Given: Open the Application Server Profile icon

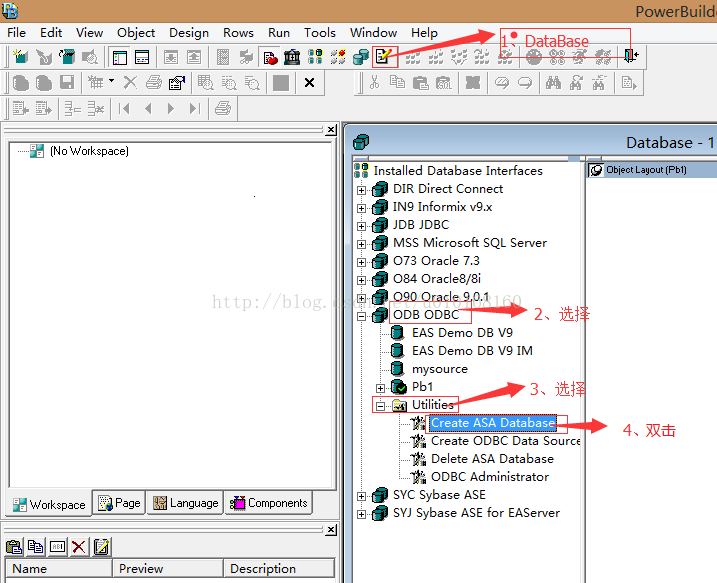Looking at the screenshot, I should [338, 57].
